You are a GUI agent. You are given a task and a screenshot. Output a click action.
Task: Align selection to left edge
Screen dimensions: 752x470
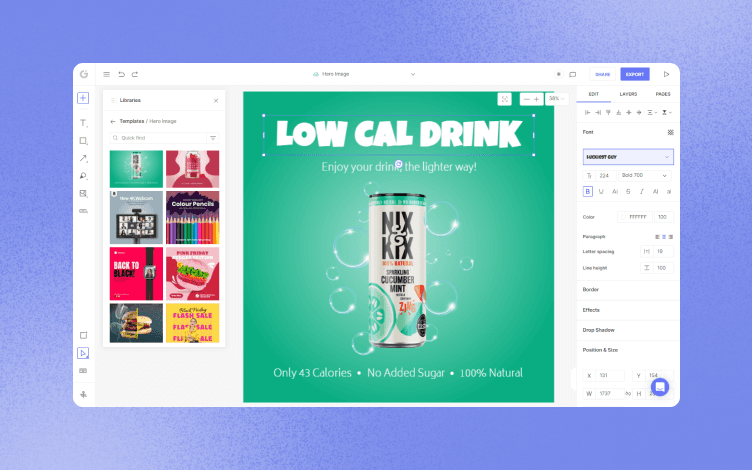click(x=588, y=113)
